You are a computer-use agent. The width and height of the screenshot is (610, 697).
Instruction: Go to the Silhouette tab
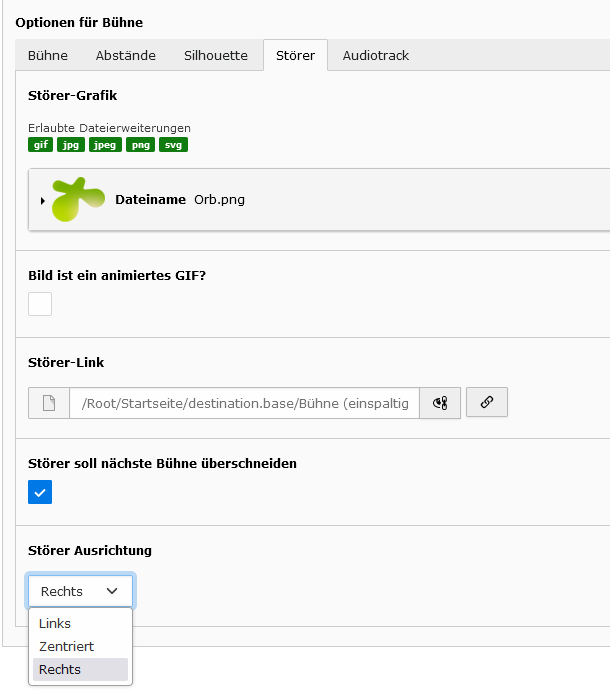[x=216, y=56]
